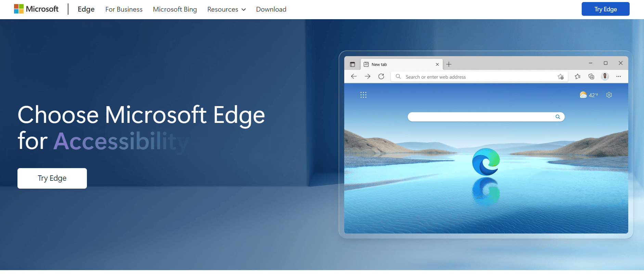Click the profile avatar icon
Viewport: 644px width, 278px height.
[x=605, y=76]
